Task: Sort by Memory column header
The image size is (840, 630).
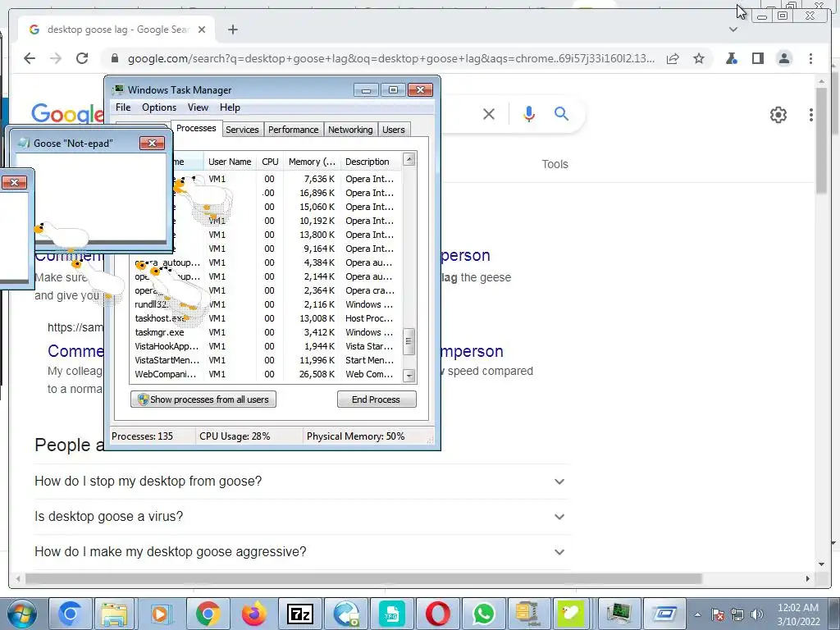Action: 312,162
